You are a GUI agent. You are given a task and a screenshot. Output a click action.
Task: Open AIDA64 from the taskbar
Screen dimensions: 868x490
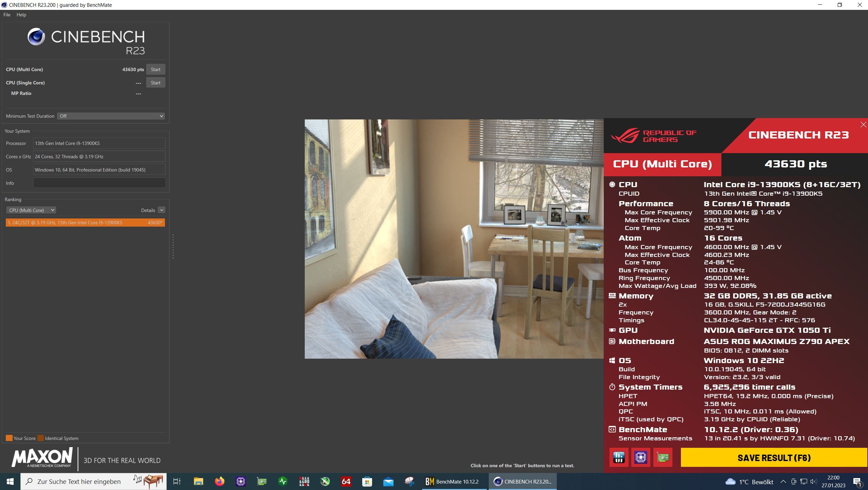[346, 481]
